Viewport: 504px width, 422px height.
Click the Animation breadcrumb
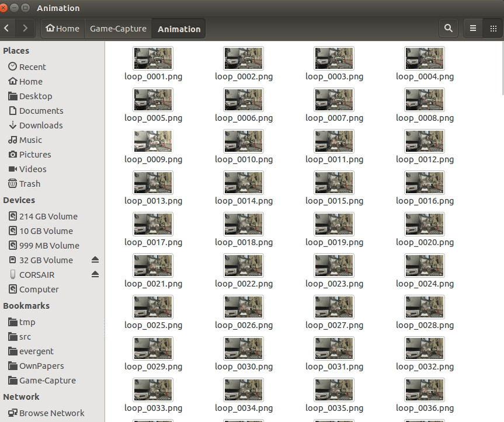point(179,29)
